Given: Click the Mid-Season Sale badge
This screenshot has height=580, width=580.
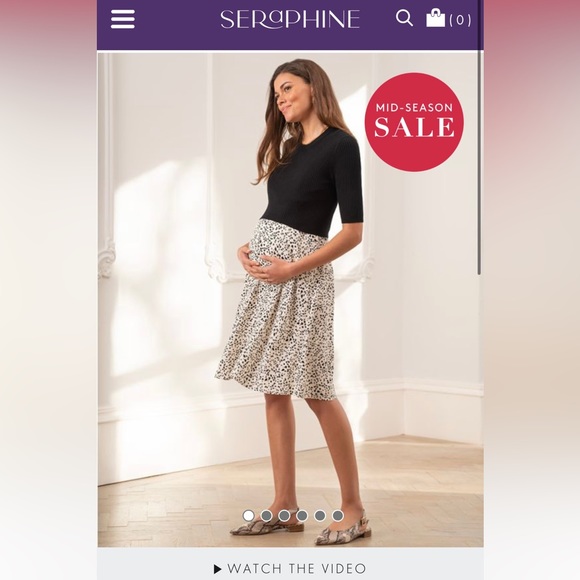Looking at the screenshot, I should click(x=414, y=122).
